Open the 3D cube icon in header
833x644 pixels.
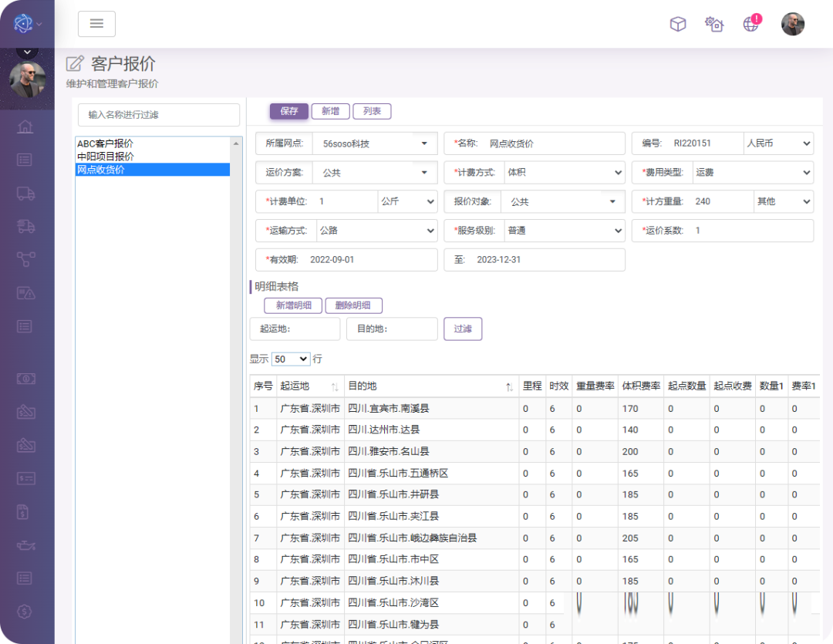pyautogui.click(x=677, y=24)
